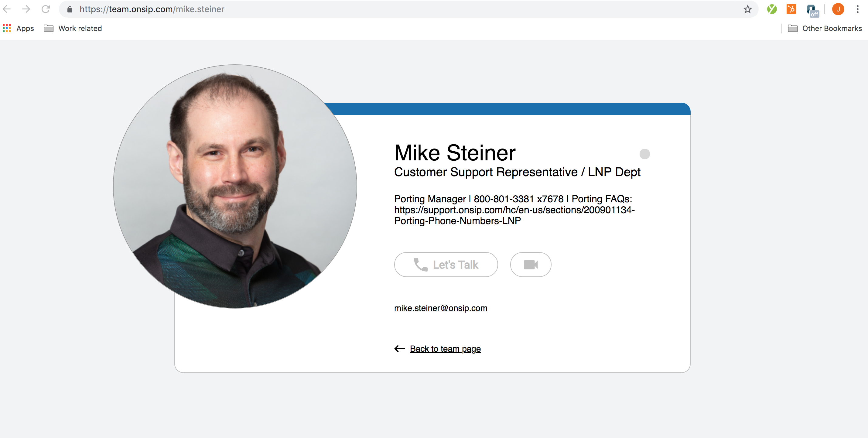Go back to team page link
The width and height of the screenshot is (868, 438).
pos(445,349)
